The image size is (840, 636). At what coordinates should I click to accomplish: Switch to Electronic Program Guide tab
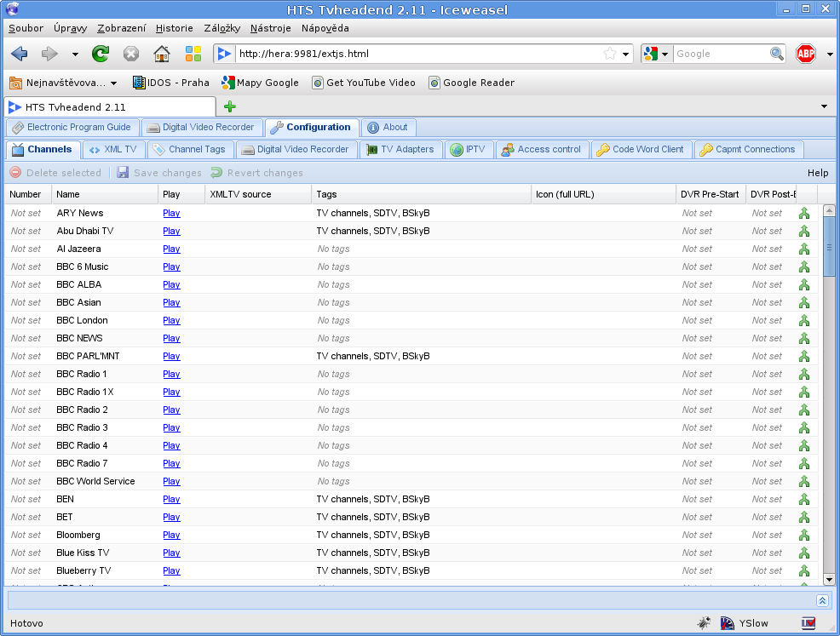click(72, 128)
